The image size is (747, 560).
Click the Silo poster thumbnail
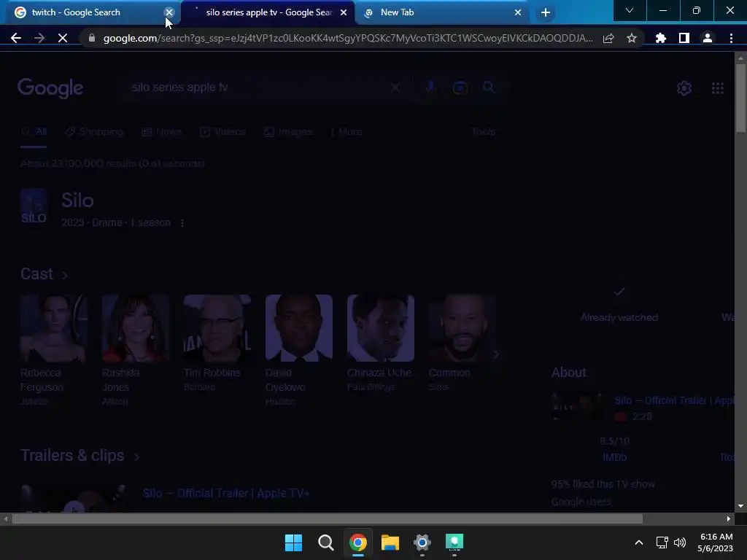(34, 206)
